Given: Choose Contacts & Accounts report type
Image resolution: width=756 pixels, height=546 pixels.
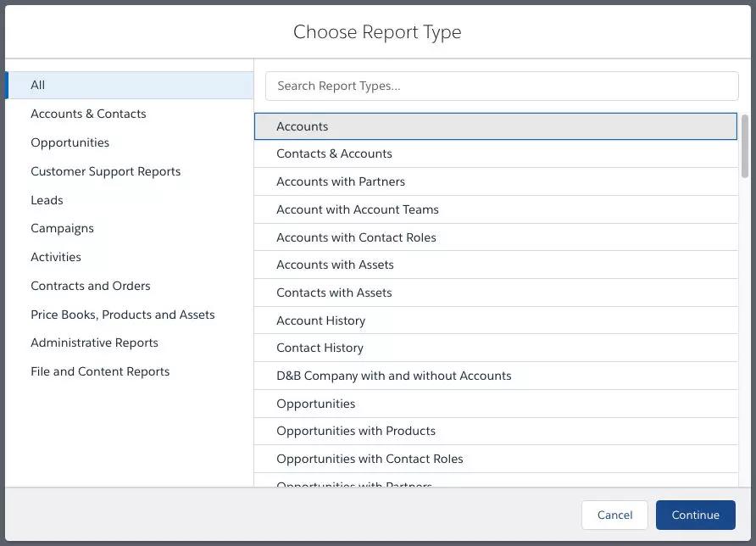Looking at the screenshot, I should [334, 153].
